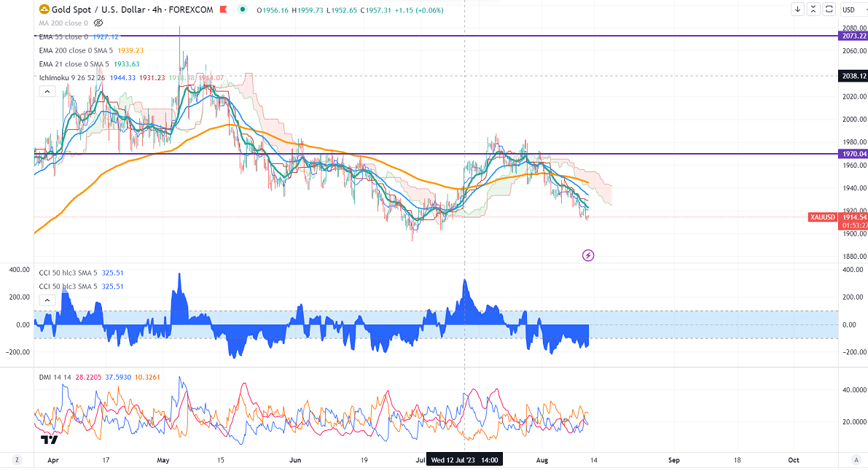Click the green market status dot
Image resolution: width=868 pixels, height=471 pixels.
pos(259,9)
